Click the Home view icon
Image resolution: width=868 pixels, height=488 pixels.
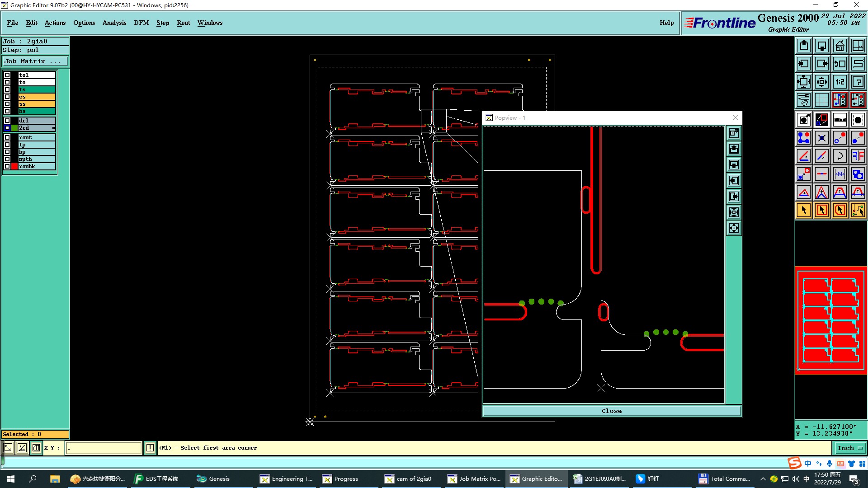(x=840, y=46)
